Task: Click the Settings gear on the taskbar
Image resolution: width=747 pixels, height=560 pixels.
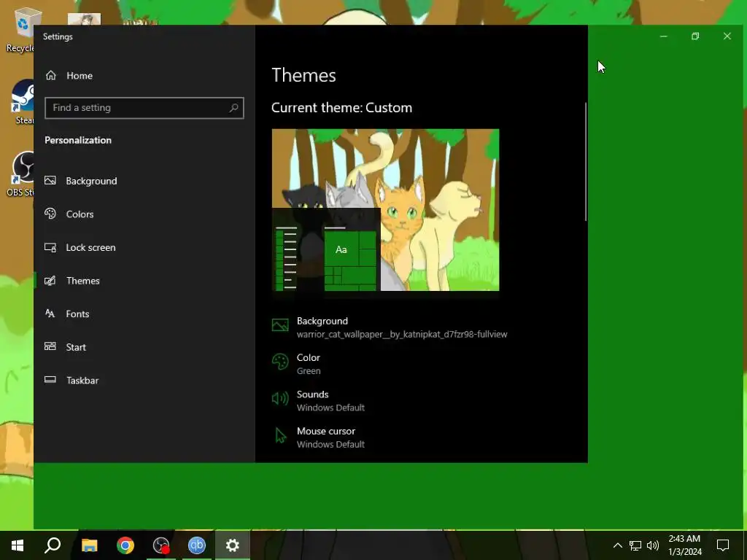Action: (x=233, y=545)
